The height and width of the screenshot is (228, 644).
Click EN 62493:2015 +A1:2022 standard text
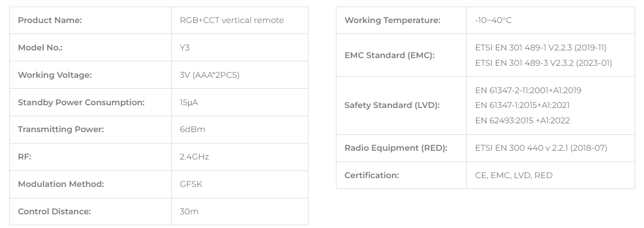tap(523, 121)
